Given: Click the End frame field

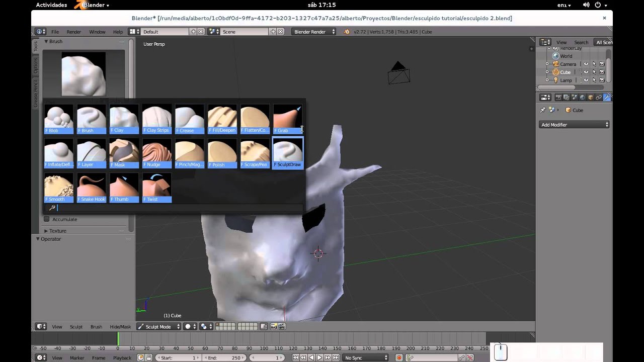Looking at the screenshot, I should coord(224,358).
